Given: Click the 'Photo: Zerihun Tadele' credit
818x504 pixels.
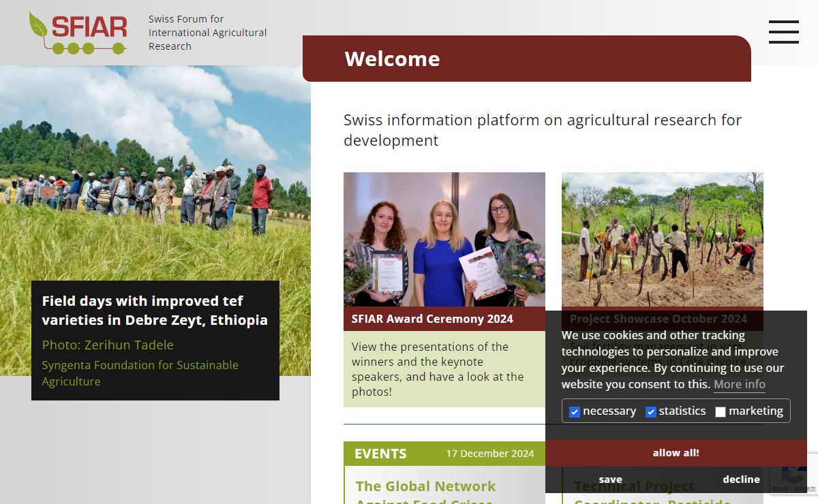Looking at the screenshot, I should click(108, 345).
